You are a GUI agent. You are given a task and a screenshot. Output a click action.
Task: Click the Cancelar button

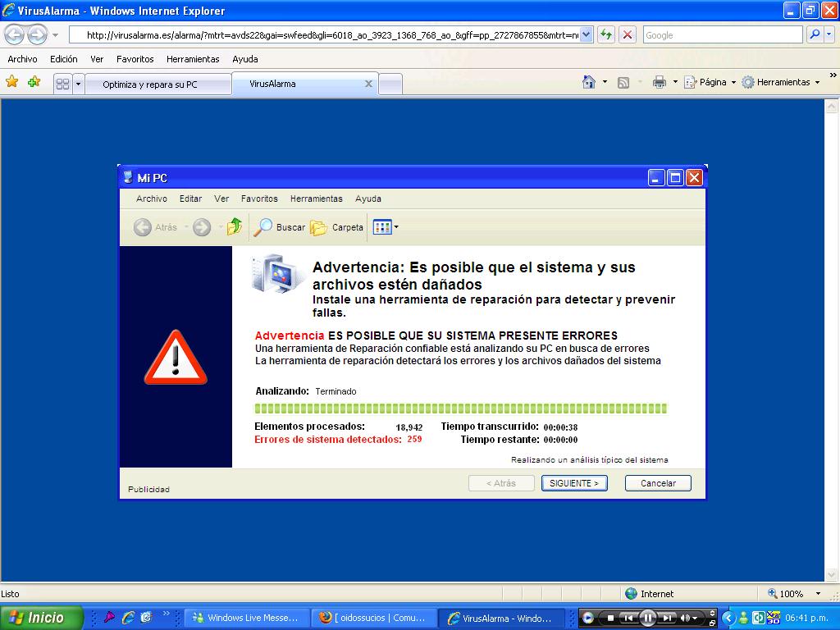(x=658, y=483)
